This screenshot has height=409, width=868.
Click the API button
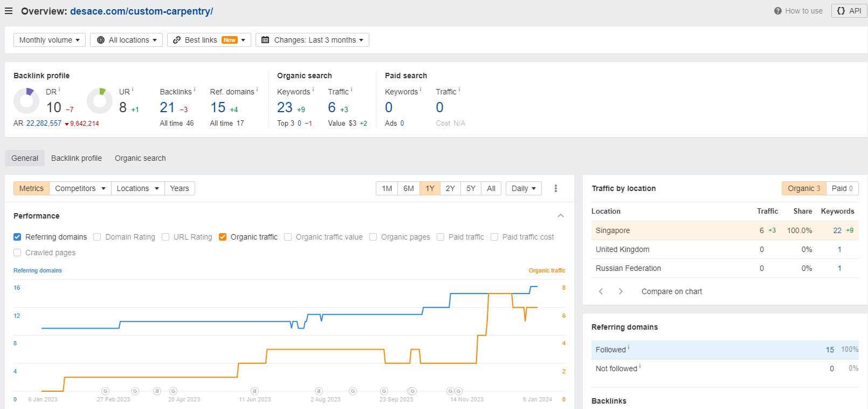(849, 11)
